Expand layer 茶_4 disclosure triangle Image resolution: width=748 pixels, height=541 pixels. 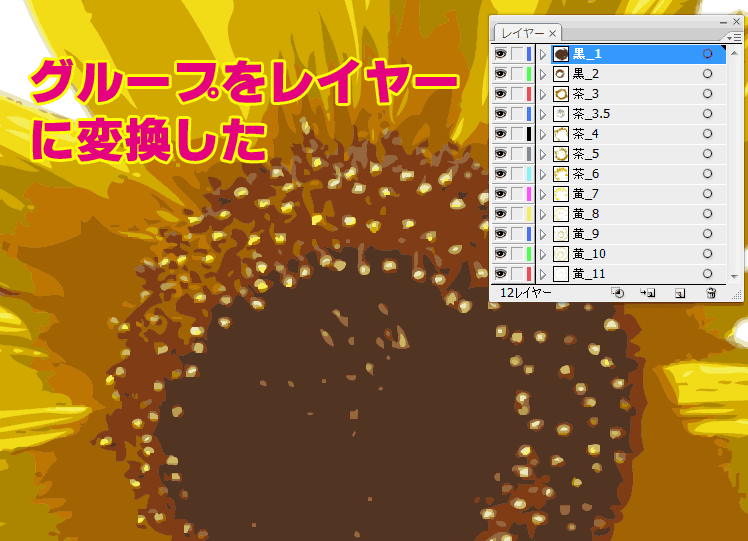[x=543, y=135]
